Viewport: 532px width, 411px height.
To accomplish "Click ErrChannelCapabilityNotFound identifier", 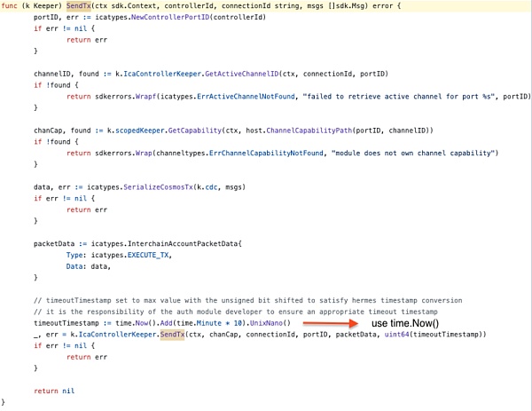I will click(x=266, y=154).
